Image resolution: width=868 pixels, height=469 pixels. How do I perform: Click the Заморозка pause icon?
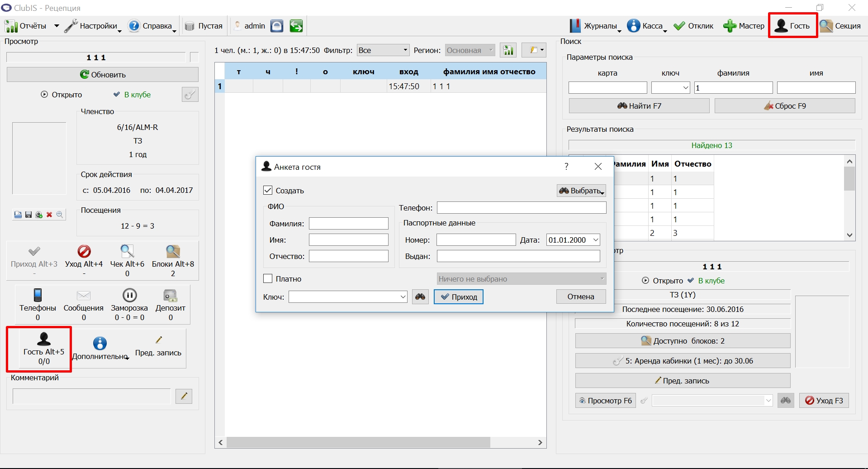pos(129,295)
